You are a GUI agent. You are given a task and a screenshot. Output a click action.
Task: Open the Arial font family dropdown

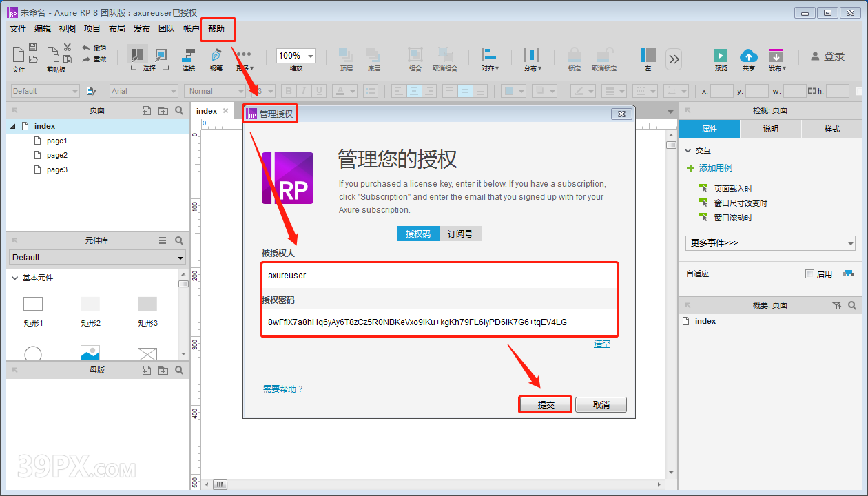144,91
